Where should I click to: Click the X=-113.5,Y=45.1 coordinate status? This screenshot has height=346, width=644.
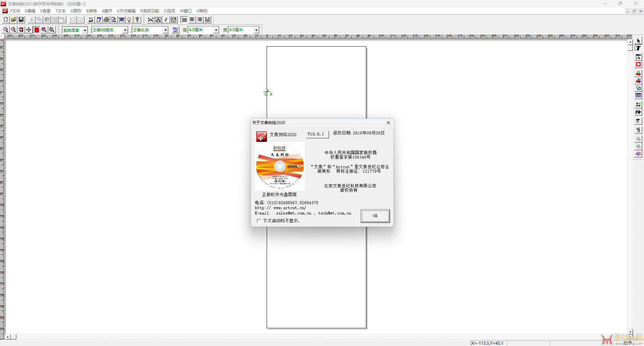(488, 343)
